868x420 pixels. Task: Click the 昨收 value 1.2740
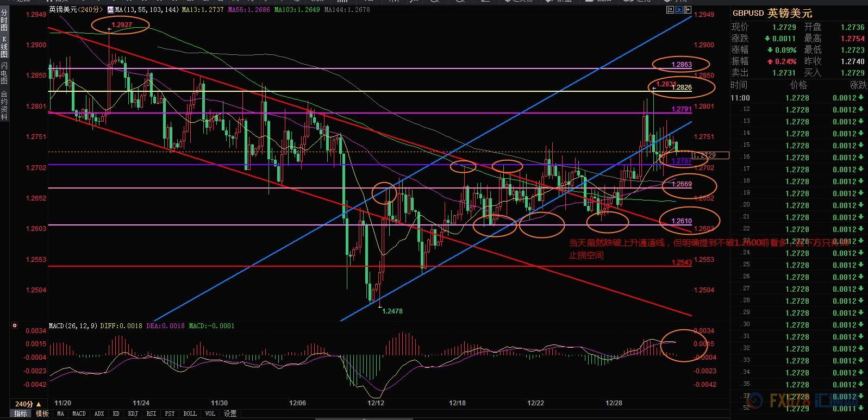[x=852, y=61]
